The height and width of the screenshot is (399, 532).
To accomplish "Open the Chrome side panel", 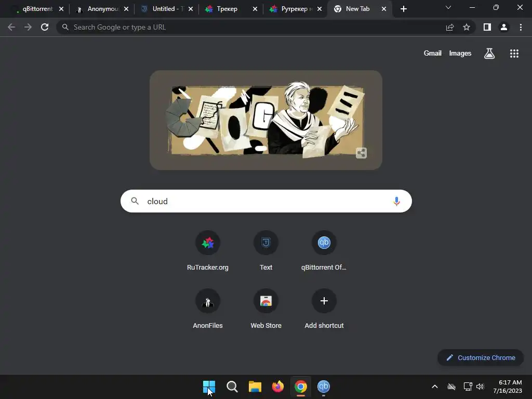I will click(487, 27).
